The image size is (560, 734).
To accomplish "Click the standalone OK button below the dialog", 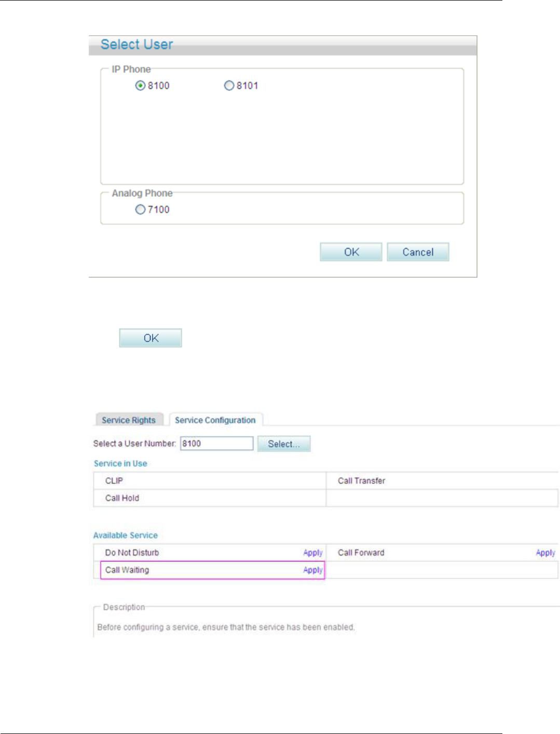I will tap(151, 338).
